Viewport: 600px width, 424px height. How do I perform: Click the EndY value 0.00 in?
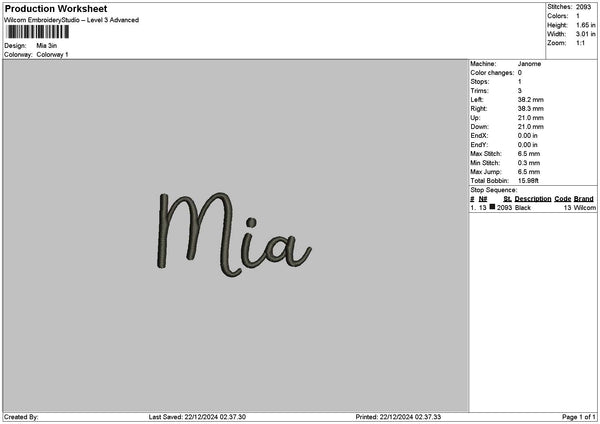tap(527, 145)
